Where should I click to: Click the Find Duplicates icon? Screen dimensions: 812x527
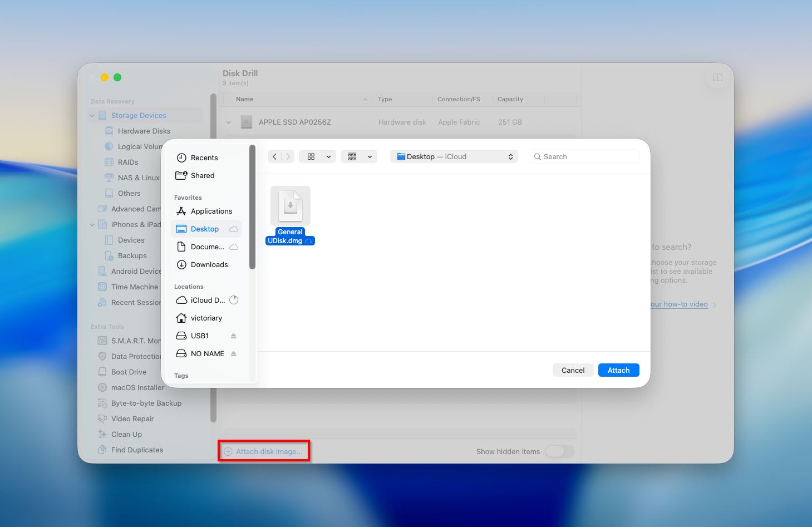tap(102, 450)
